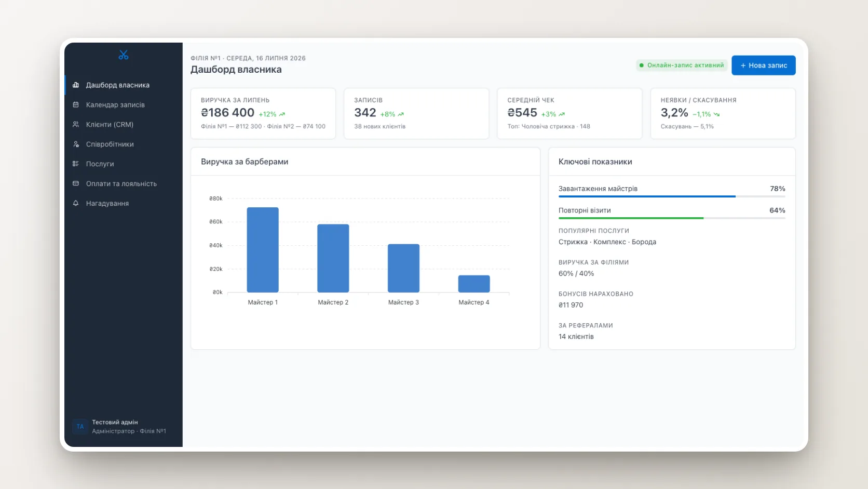Click the Майстер 3 bar in the chart
Viewport: 868px width, 489px height.
403,268
